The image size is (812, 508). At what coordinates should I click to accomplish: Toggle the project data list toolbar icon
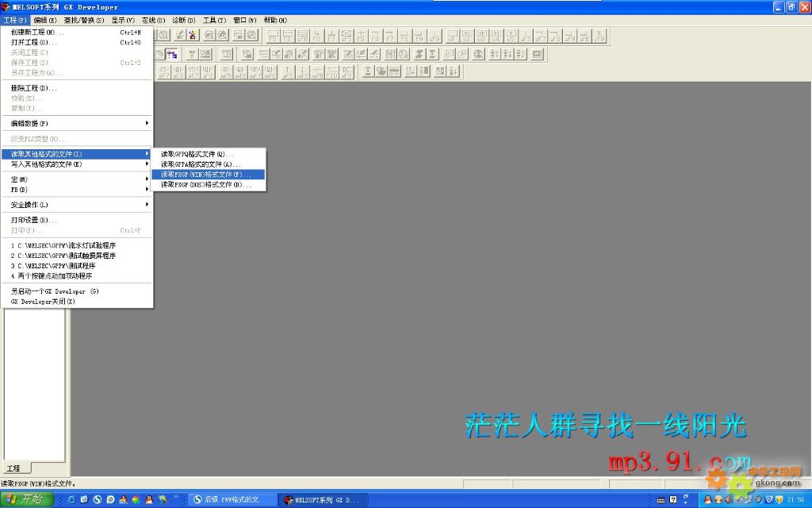click(172, 54)
